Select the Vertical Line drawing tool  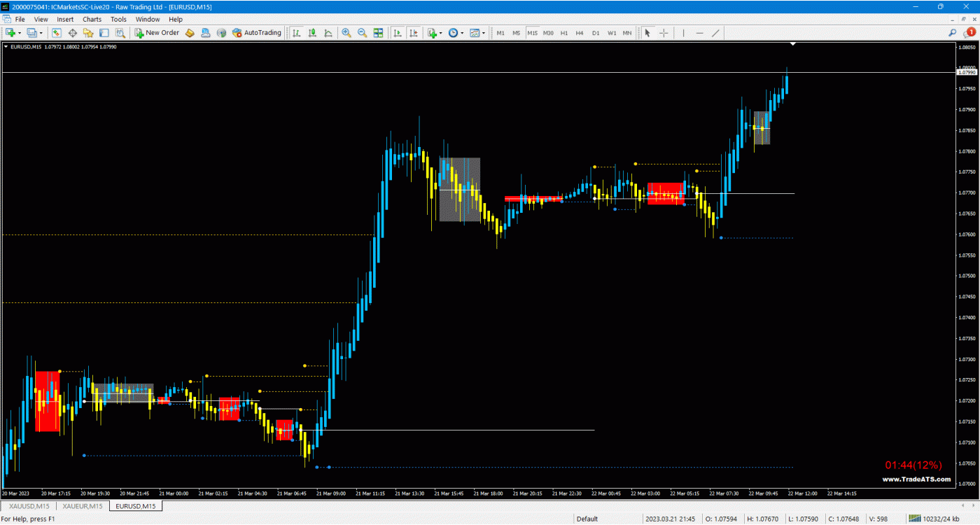point(683,33)
